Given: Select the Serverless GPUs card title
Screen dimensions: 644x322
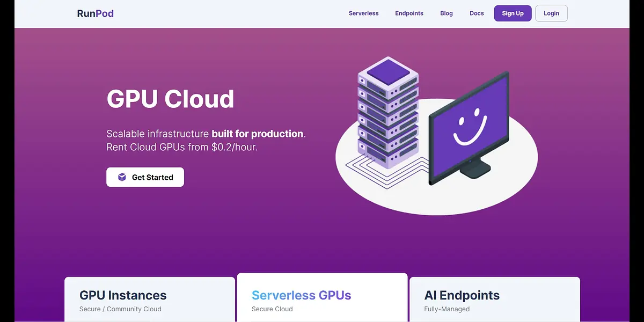Looking at the screenshot, I should tap(301, 295).
